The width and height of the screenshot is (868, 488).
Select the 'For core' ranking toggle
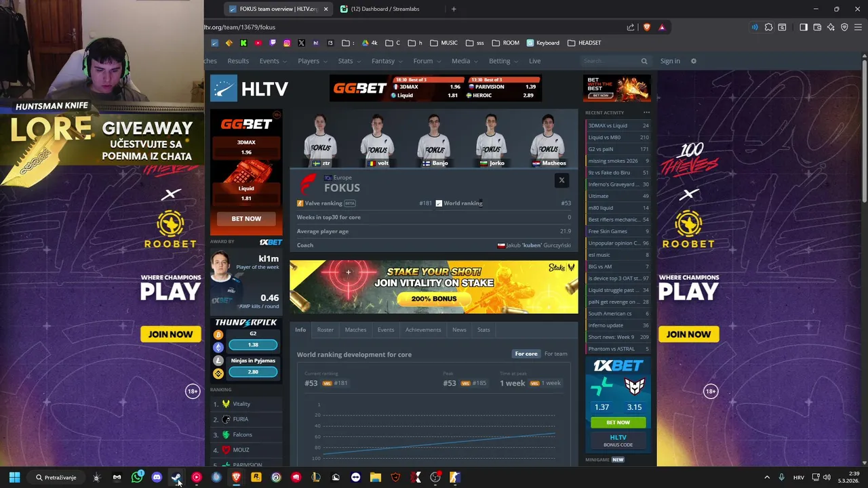click(526, 354)
